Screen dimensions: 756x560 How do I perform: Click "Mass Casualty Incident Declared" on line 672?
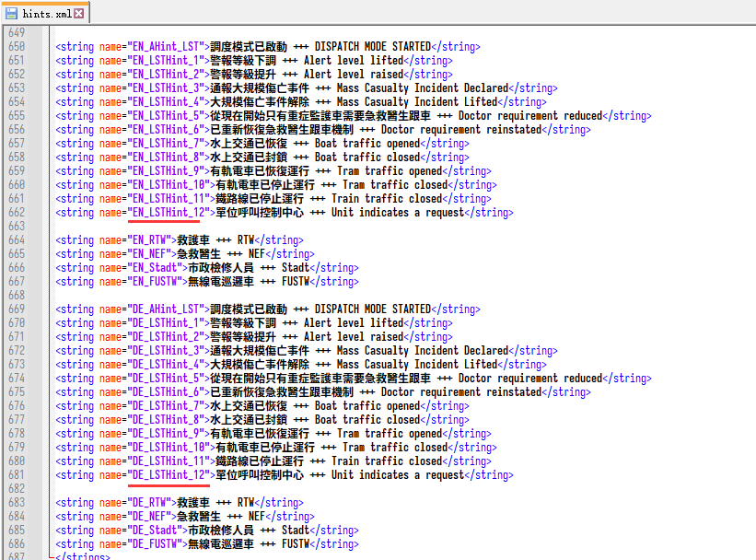pyautogui.click(x=423, y=351)
